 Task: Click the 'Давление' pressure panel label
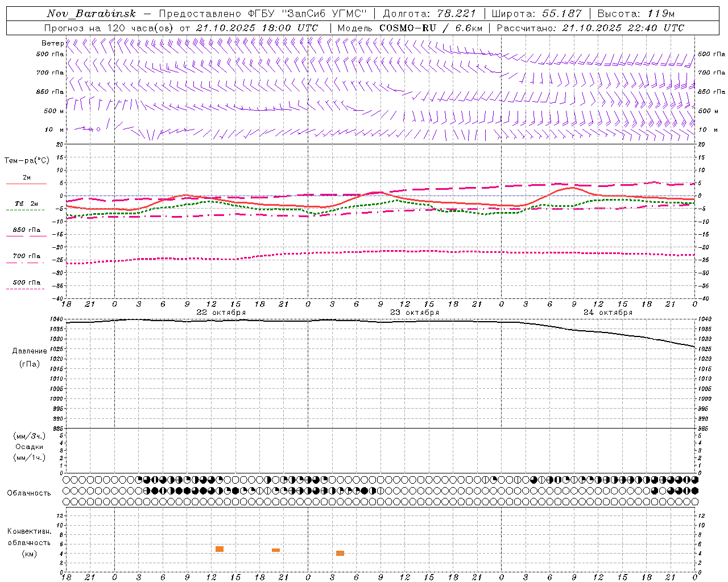(x=30, y=351)
